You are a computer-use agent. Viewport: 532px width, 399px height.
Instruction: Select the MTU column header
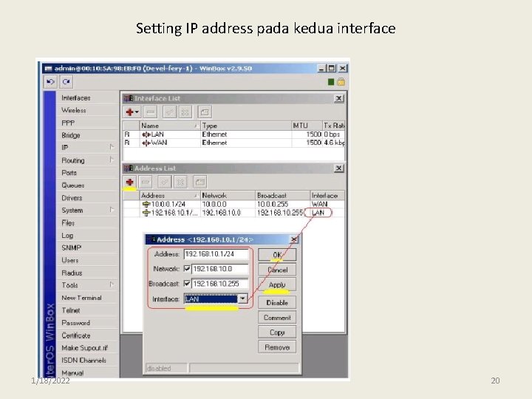coord(307,126)
